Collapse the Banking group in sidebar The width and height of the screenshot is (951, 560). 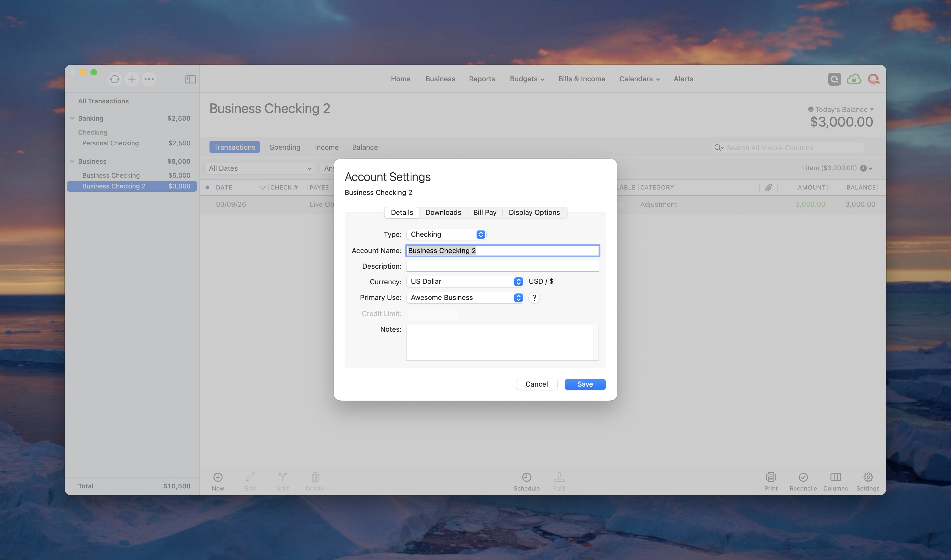pyautogui.click(x=72, y=118)
